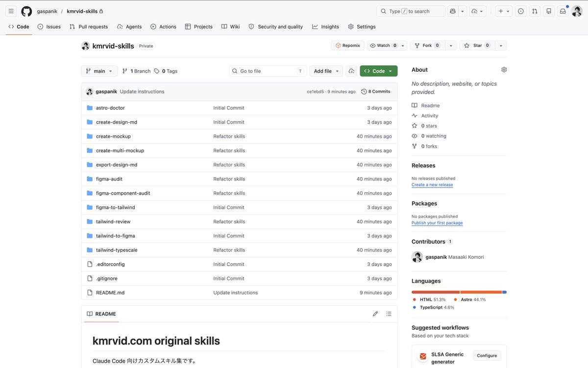
Task: Click the languages color bar HTML segment
Action: coord(436,292)
